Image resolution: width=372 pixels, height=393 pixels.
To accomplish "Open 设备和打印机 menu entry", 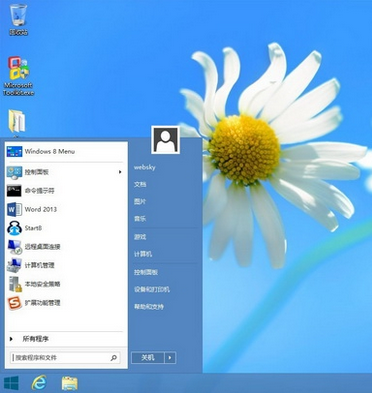I will pyautogui.click(x=152, y=289).
